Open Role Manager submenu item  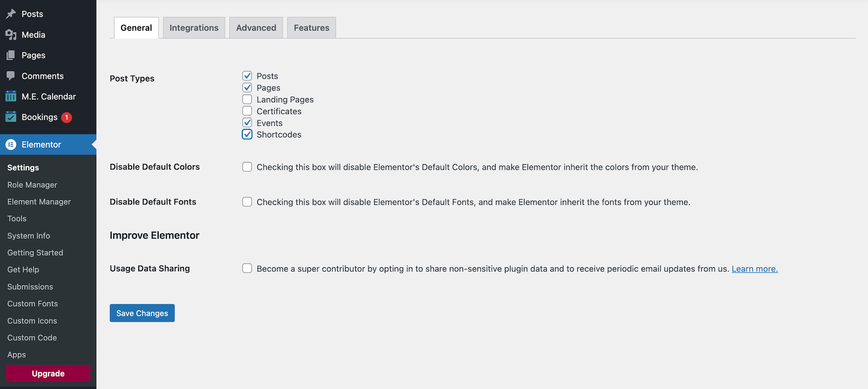[x=32, y=185]
